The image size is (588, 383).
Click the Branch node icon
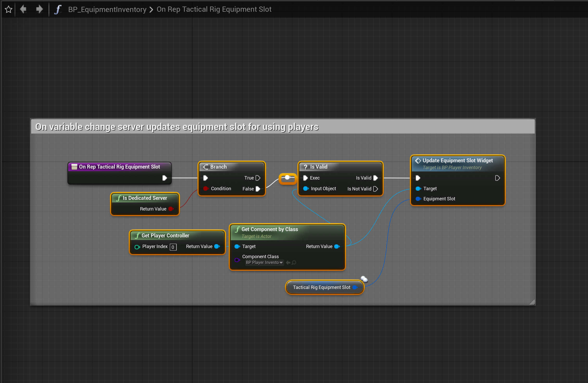click(x=206, y=167)
